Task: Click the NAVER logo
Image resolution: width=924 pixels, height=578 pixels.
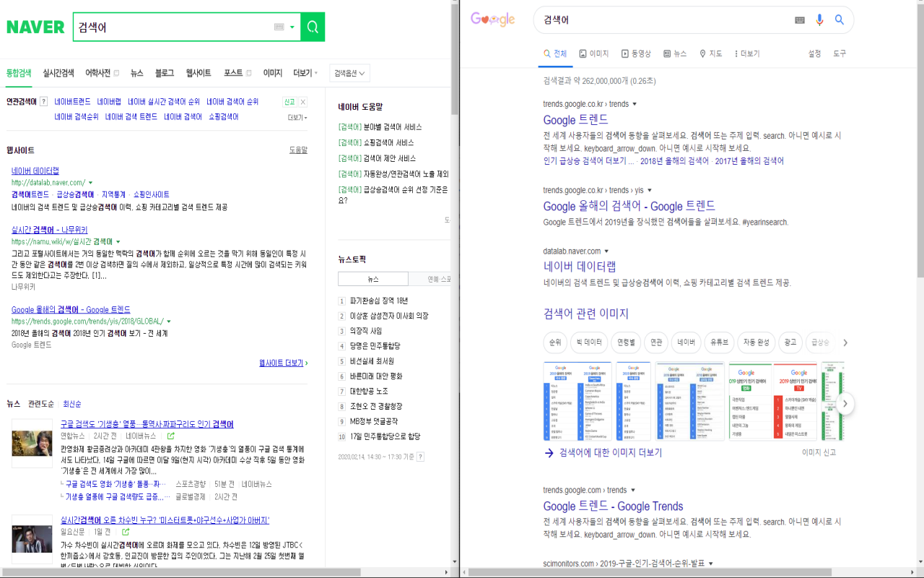Action: [35, 27]
